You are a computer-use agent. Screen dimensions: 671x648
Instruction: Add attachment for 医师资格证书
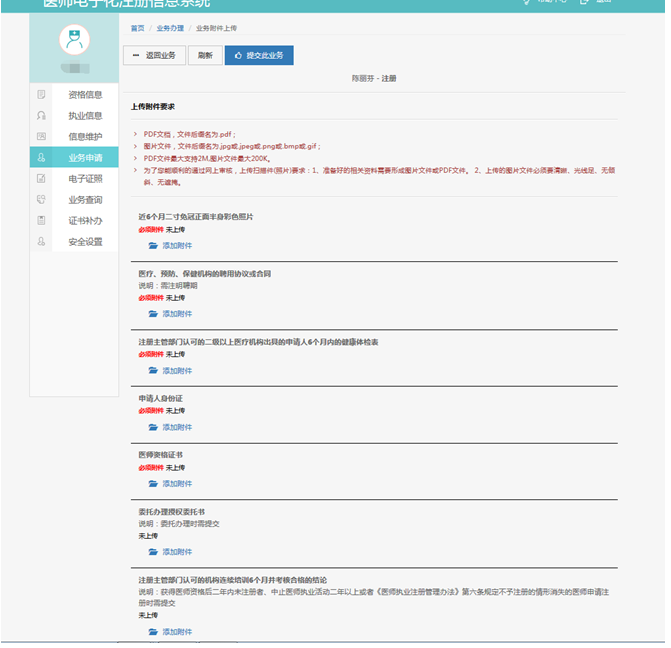(x=170, y=483)
